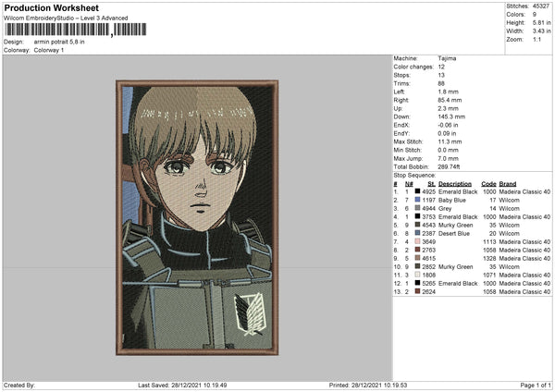
Task: Select the design name "armin potrait 5,8 in"
Action: click(x=59, y=42)
